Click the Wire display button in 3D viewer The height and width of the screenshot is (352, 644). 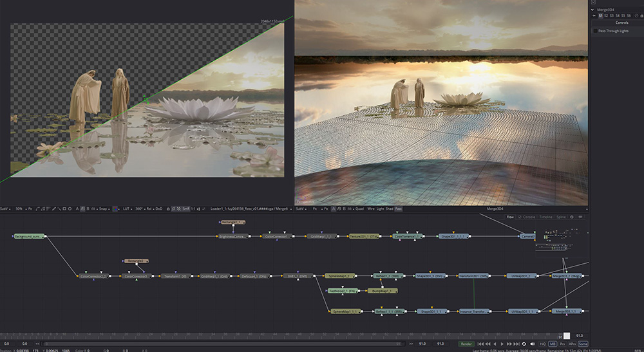370,208
